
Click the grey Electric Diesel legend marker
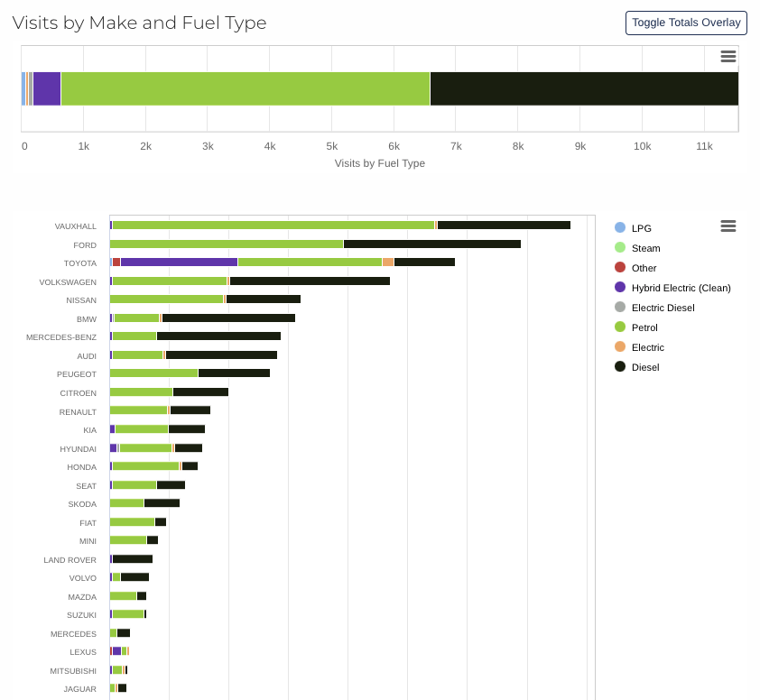click(620, 308)
